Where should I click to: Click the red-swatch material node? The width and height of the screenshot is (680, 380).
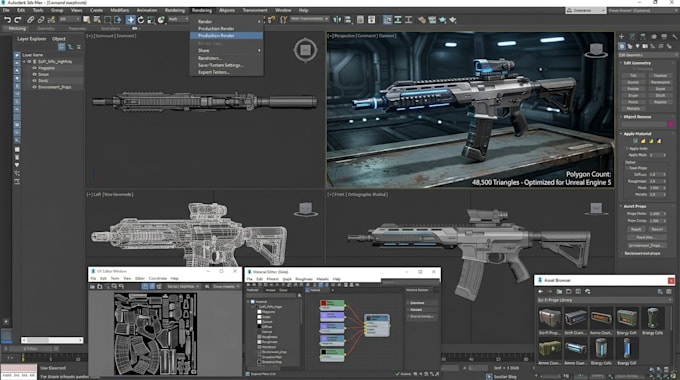tap(332, 304)
